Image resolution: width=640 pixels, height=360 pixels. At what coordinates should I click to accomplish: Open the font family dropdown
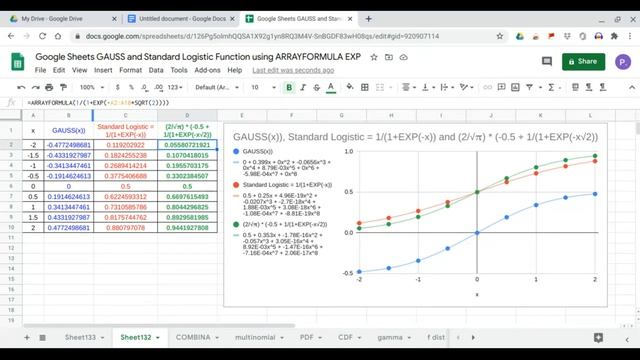[x=217, y=87]
